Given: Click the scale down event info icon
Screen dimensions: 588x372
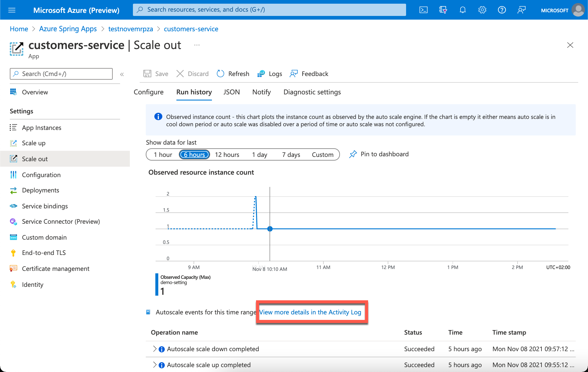Looking at the screenshot, I should (162, 349).
